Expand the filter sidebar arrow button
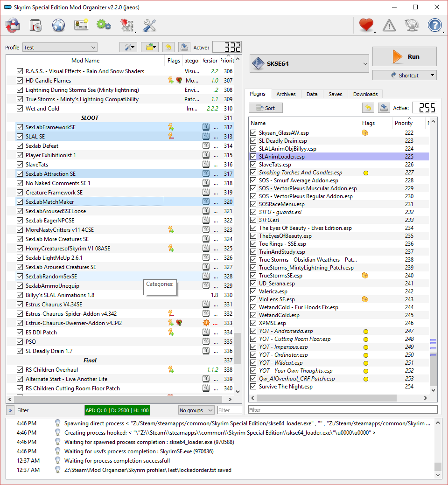This screenshot has width=448, height=485. coord(10,410)
